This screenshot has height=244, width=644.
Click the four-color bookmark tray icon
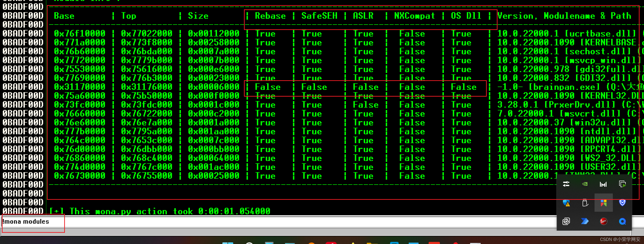(x=603, y=203)
